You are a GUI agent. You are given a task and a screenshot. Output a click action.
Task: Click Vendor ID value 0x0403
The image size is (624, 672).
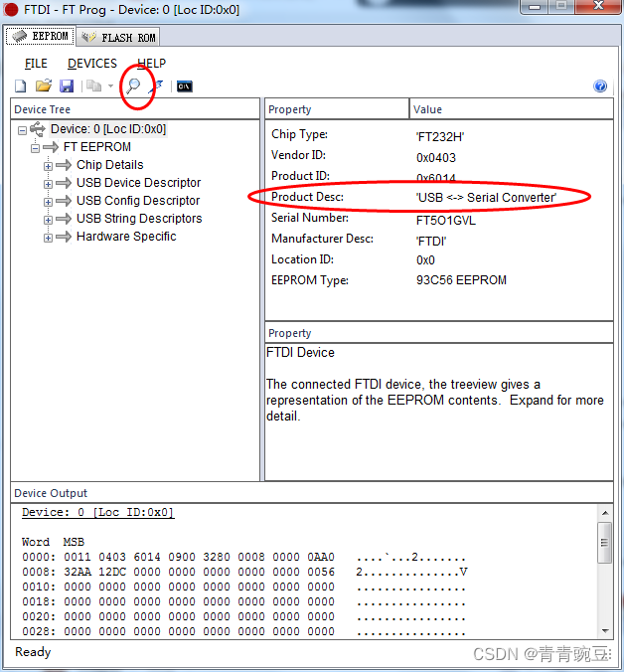[x=436, y=158]
